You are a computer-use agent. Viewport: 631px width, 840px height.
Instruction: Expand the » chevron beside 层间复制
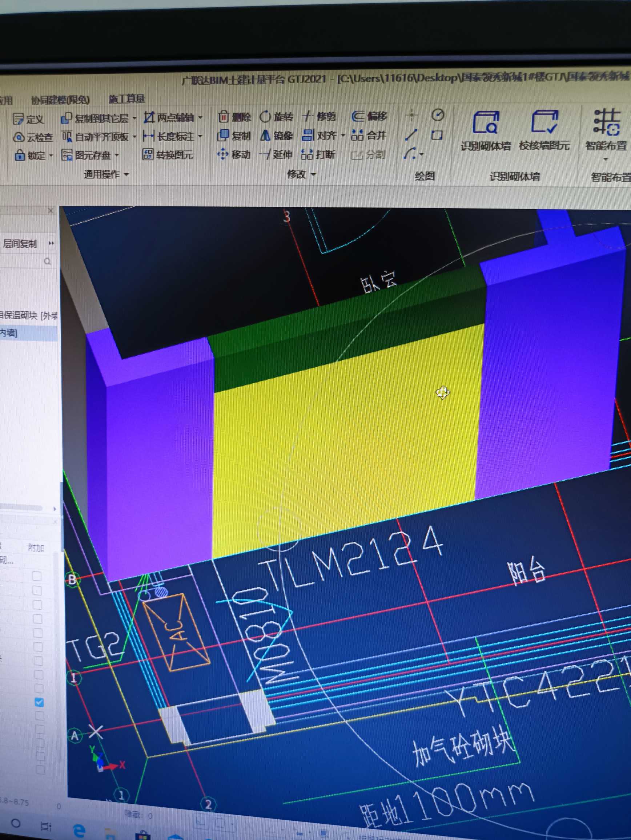(51, 243)
